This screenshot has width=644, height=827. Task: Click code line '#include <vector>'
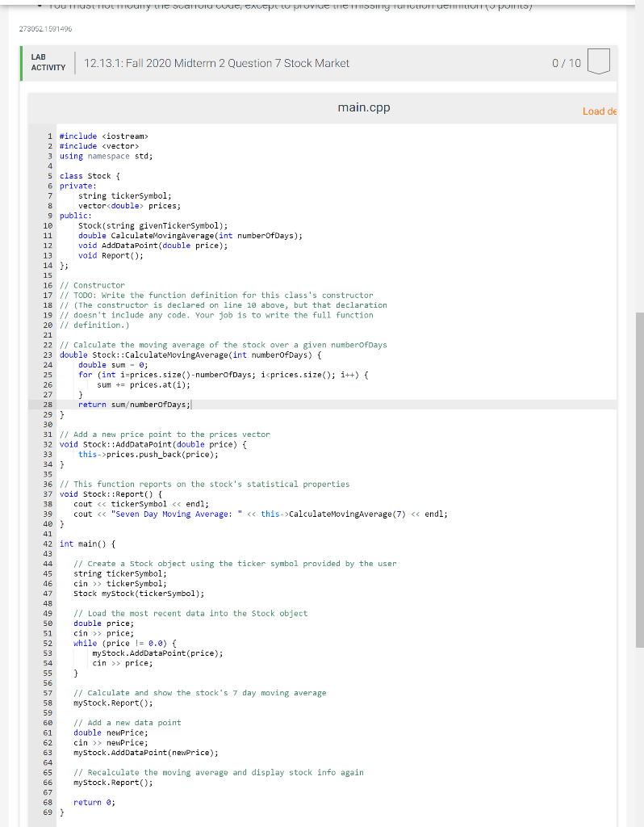pyautogui.click(x=99, y=146)
